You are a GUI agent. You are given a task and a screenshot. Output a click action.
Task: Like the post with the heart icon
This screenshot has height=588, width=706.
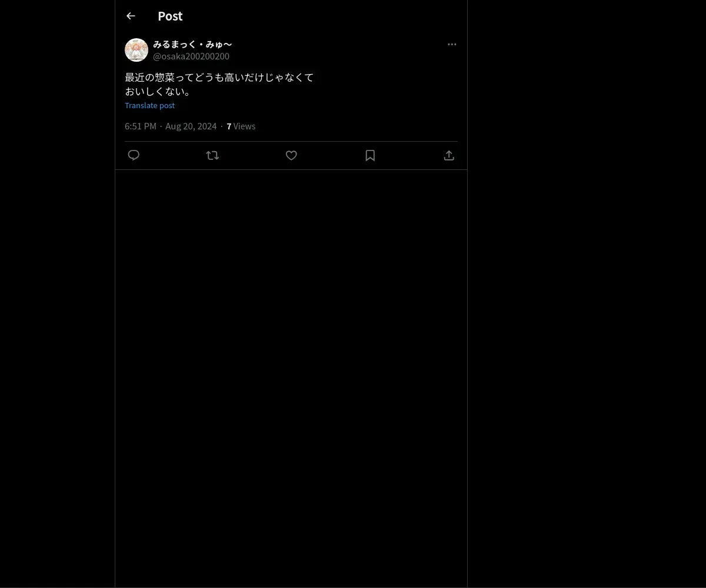click(291, 155)
